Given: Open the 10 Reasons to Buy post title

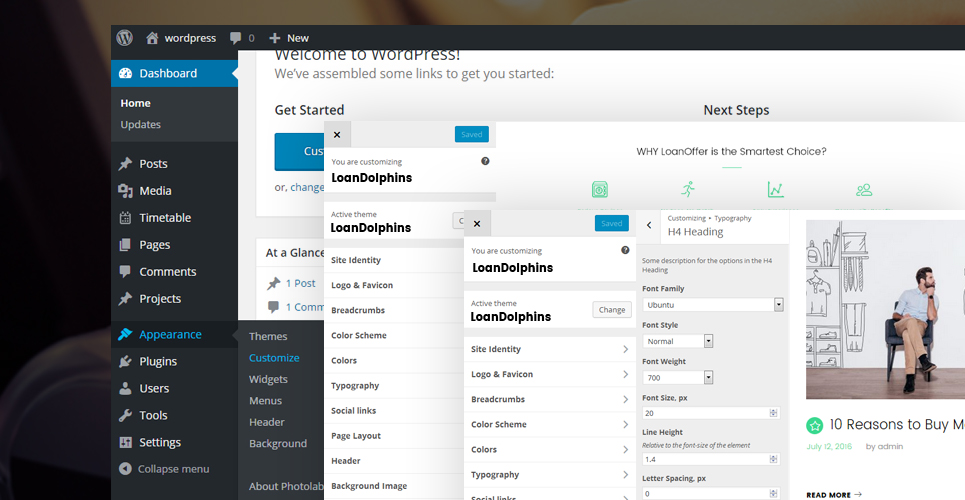Looking at the screenshot, I should pyautogui.click(x=897, y=424).
